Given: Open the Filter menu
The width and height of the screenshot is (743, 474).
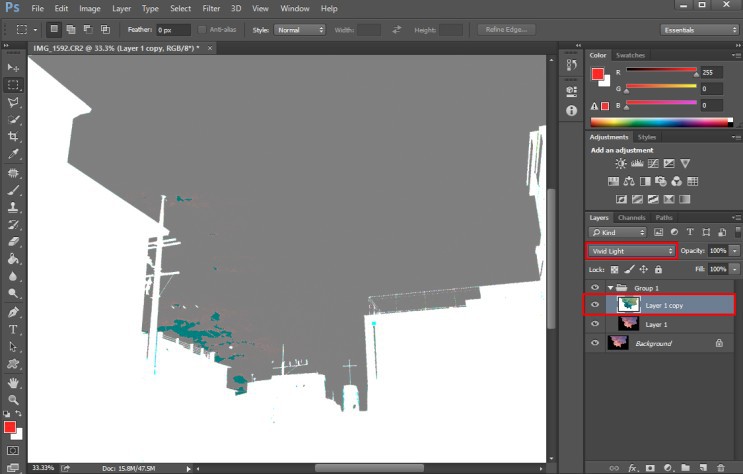Looking at the screenshot, I should (x=211, y=8).
